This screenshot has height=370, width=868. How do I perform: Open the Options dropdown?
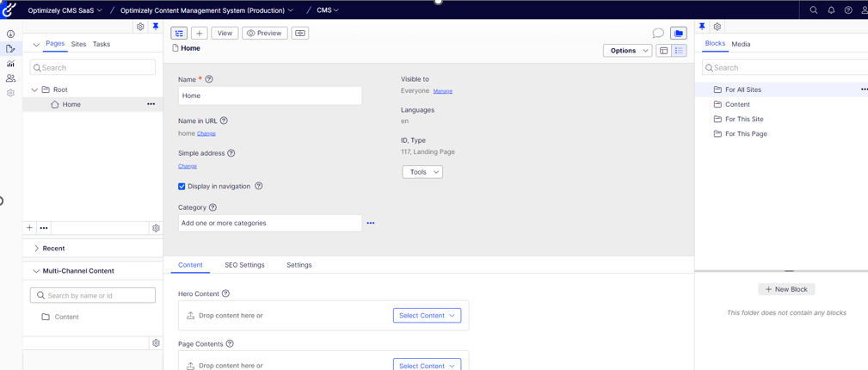627,51
